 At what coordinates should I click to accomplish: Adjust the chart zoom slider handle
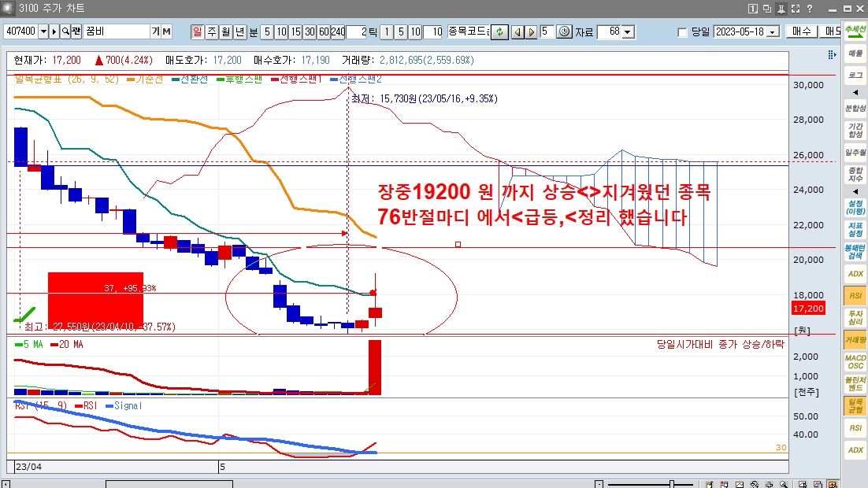tap(672, 484)
